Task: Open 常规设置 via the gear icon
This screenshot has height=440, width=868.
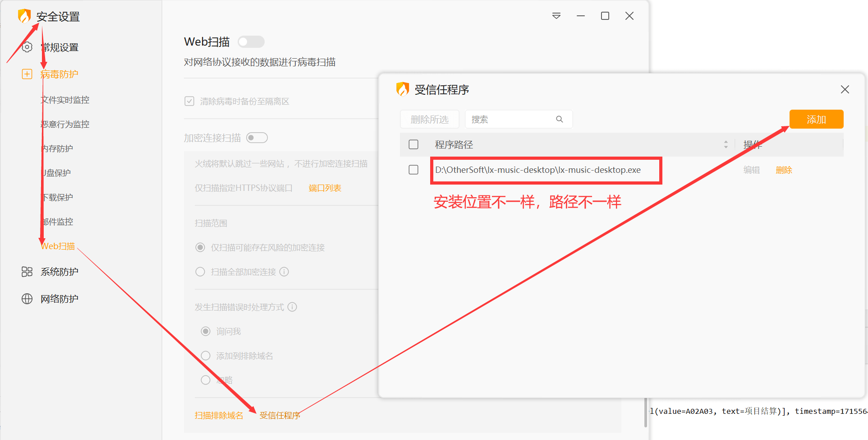Action: (27, 47)
